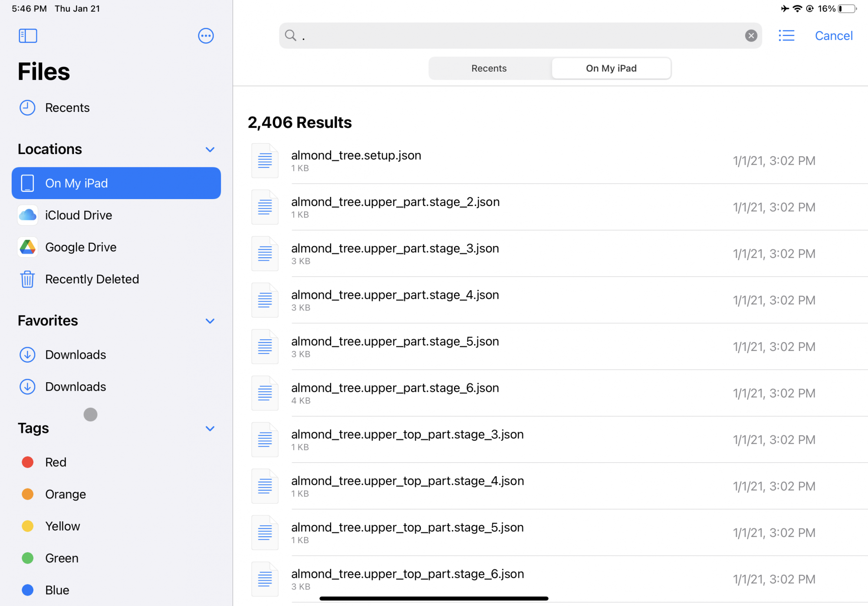868x606 pixels.
Task: Open Recents in sidebar
Action: click(67, 108)
